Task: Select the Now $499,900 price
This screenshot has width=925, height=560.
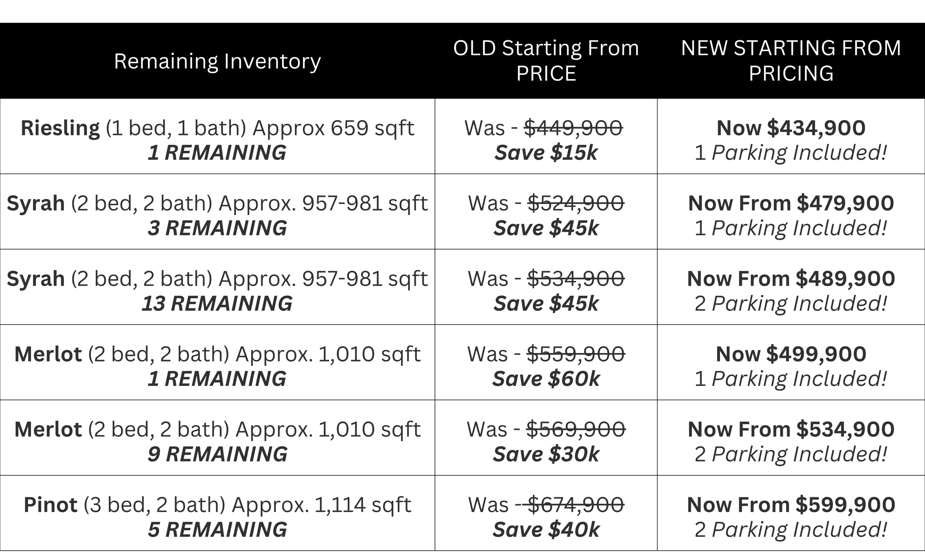Action: click(791, 354)
